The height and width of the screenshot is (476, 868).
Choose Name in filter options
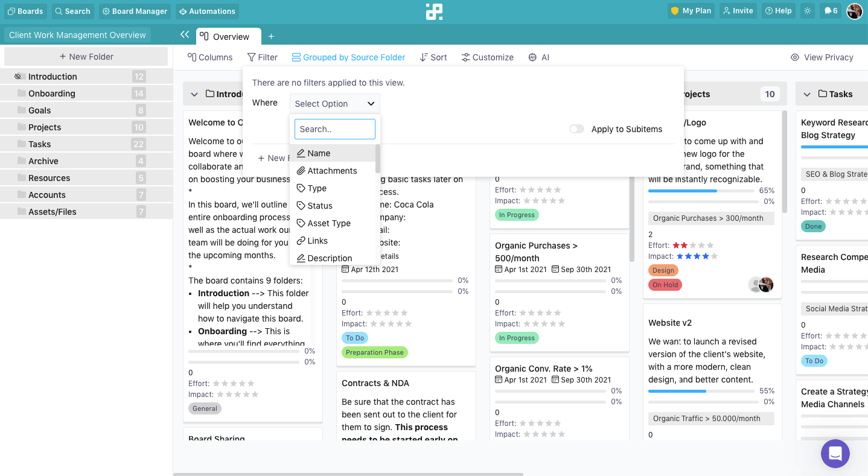333,153
